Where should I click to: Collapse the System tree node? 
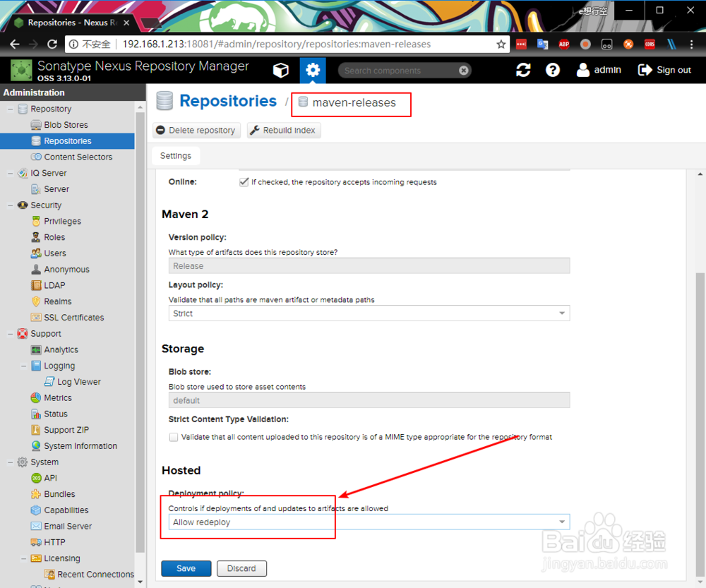11,462
